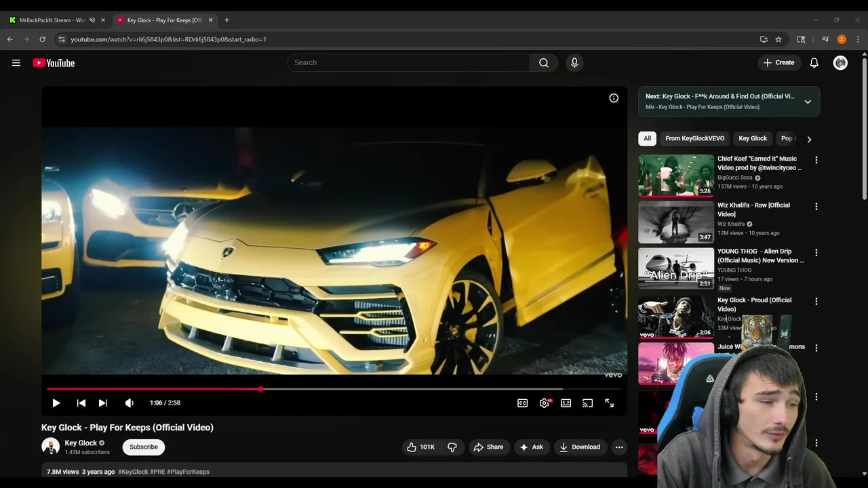868x488 pixels.
Task: Download the video
Action: [x=580, y=447]
